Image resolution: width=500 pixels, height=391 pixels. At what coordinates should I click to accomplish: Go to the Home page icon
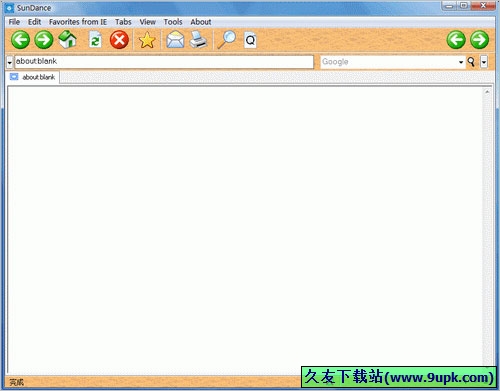tap(68, 39)
